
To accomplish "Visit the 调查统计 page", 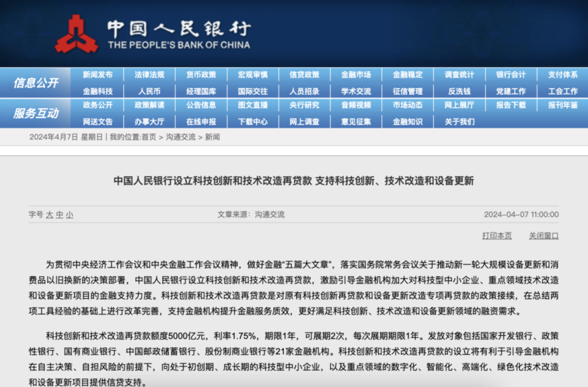I will (459, 74).
